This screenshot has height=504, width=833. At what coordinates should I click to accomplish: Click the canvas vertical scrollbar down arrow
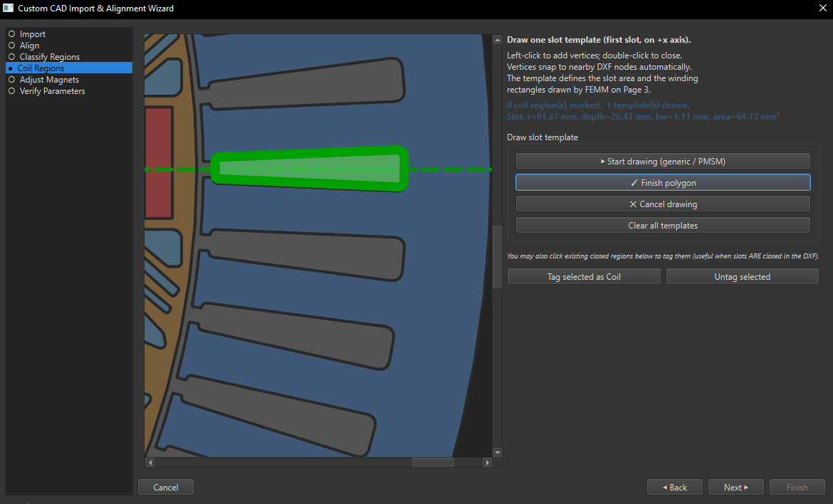click(497, 453)
